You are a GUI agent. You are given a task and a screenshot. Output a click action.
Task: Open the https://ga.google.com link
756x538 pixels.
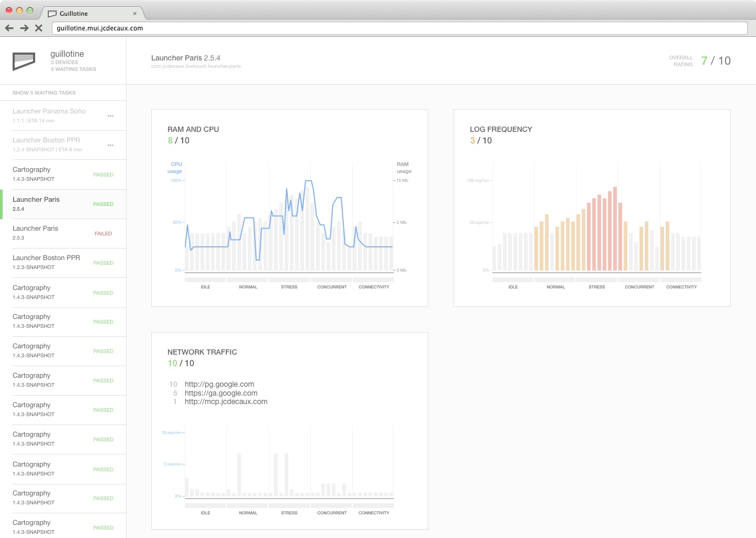point(221,393)
